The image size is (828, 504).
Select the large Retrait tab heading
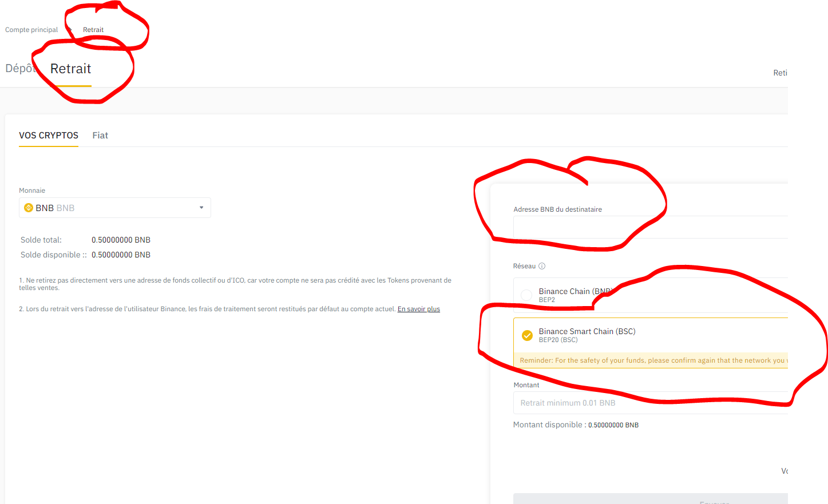[71, 69]
